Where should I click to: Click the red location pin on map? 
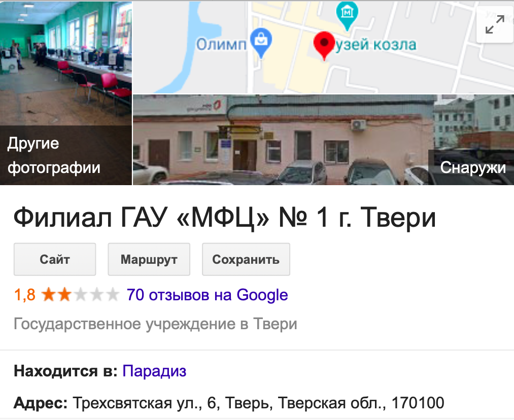click(x=324, y=46)
